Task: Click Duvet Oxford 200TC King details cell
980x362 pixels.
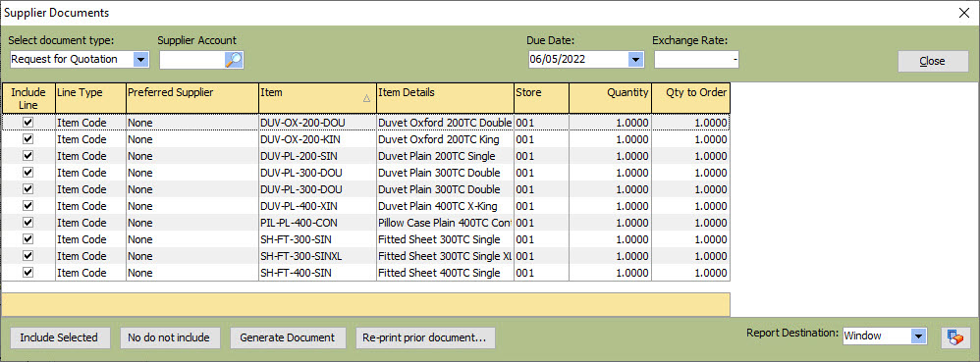Action: click(446, 139)
